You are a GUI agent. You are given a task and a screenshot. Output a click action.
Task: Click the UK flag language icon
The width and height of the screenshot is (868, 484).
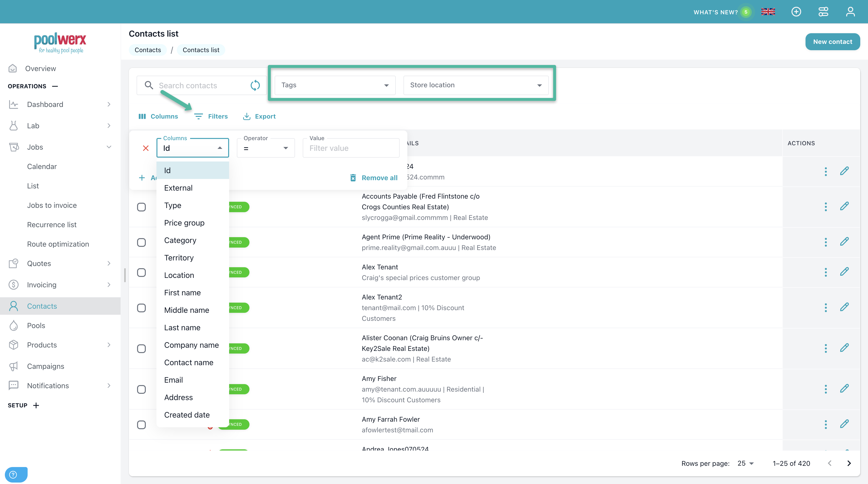768,12
